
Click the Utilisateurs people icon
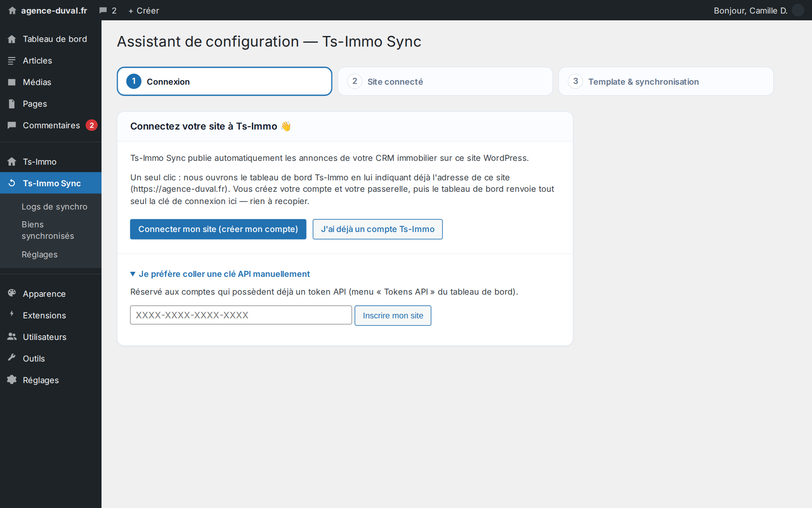tap(12, 337)
